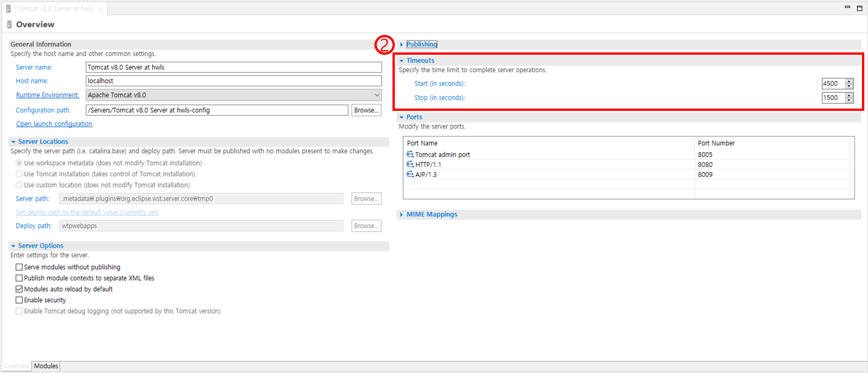This screenshot has height=373, width=868.
Task: Expand the Publishing section
Action: (x=401, y=45)
